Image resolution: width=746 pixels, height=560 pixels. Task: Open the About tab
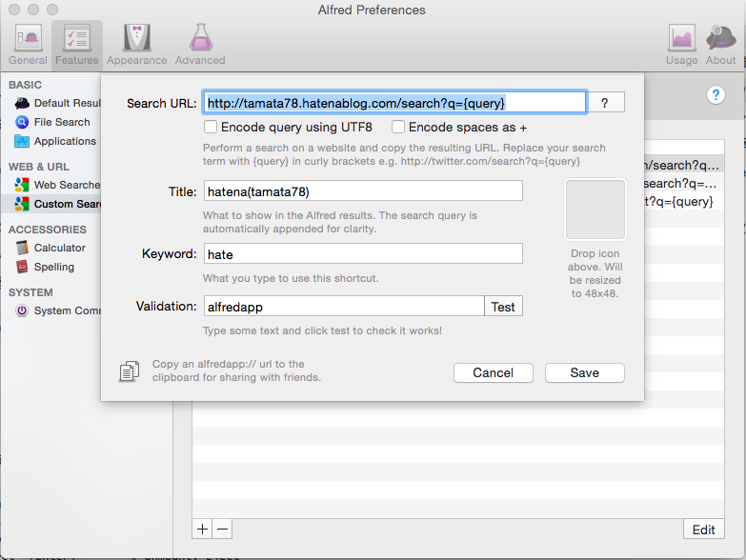pyautogui.click(x=720, y=45)
